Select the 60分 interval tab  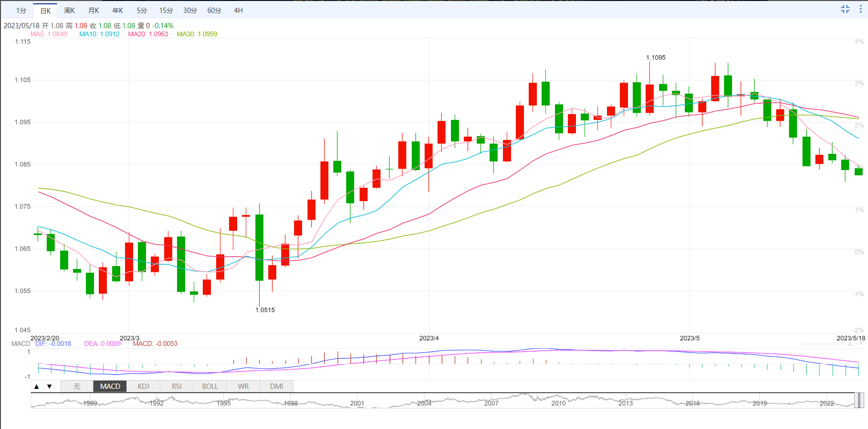[x=214, y=11]
